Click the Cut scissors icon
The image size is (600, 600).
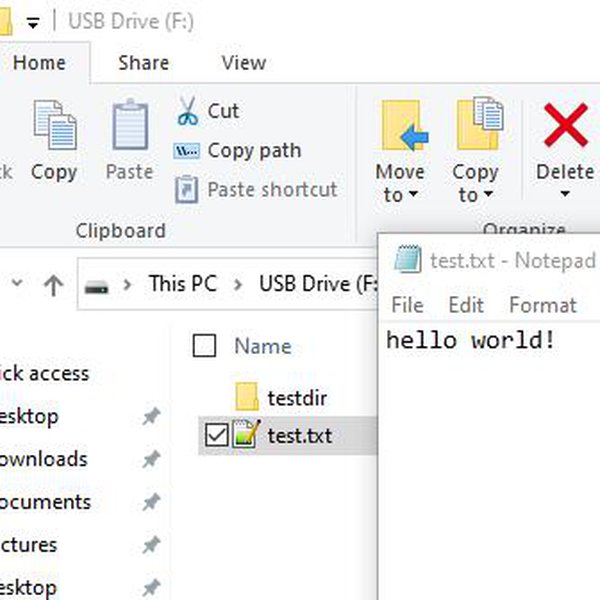click(x=187, y=111)
